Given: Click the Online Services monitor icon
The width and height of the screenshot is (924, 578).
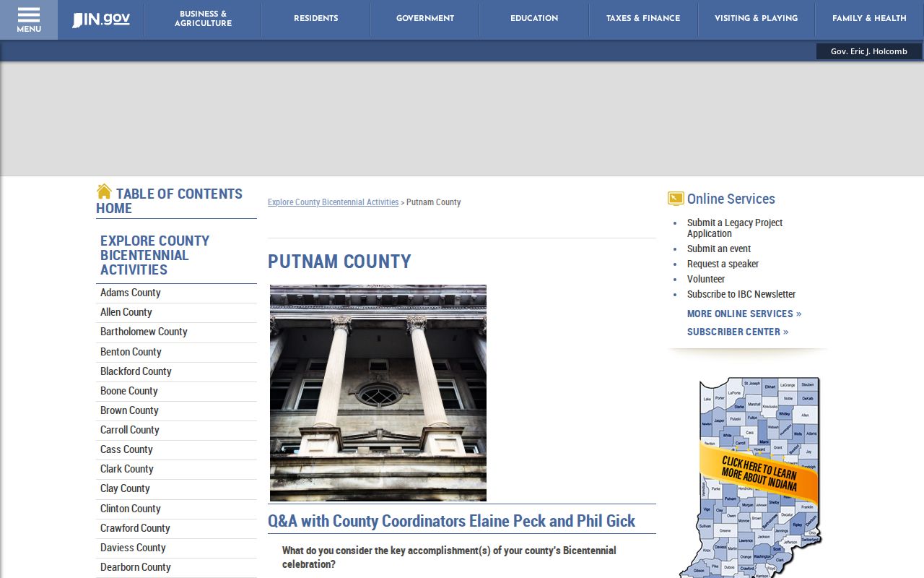Looking at the screenshot, I should pyautogui.click(x=676, y=199).
